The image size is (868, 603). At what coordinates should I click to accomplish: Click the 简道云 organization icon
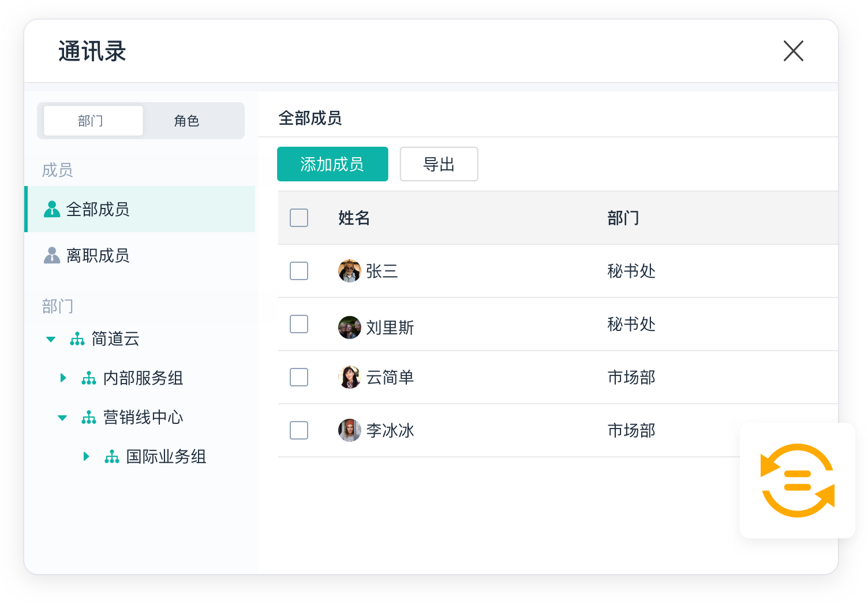click(x=77, y=339)
